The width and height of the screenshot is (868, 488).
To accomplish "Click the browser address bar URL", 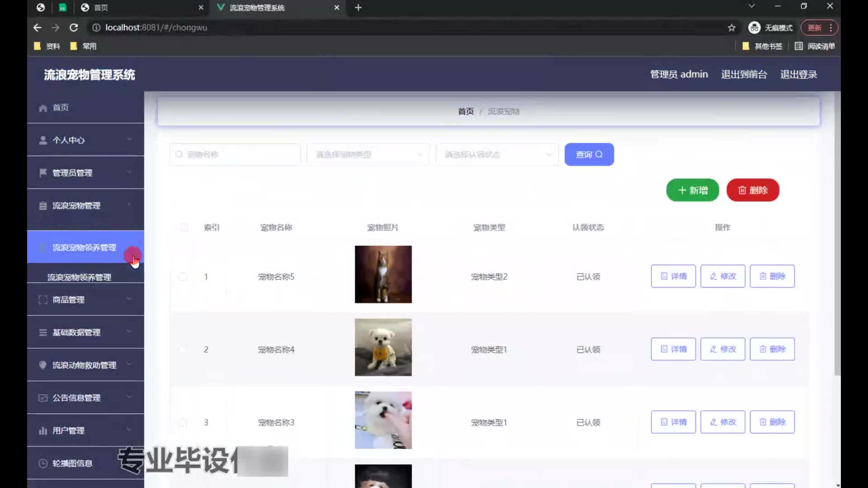I will [156, 28].
